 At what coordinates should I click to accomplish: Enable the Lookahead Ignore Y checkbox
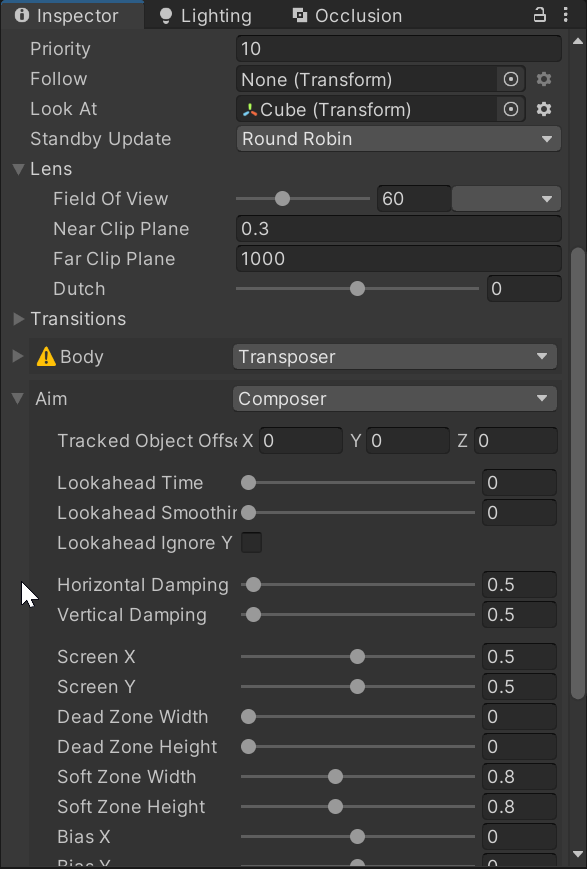click(251, 543)
